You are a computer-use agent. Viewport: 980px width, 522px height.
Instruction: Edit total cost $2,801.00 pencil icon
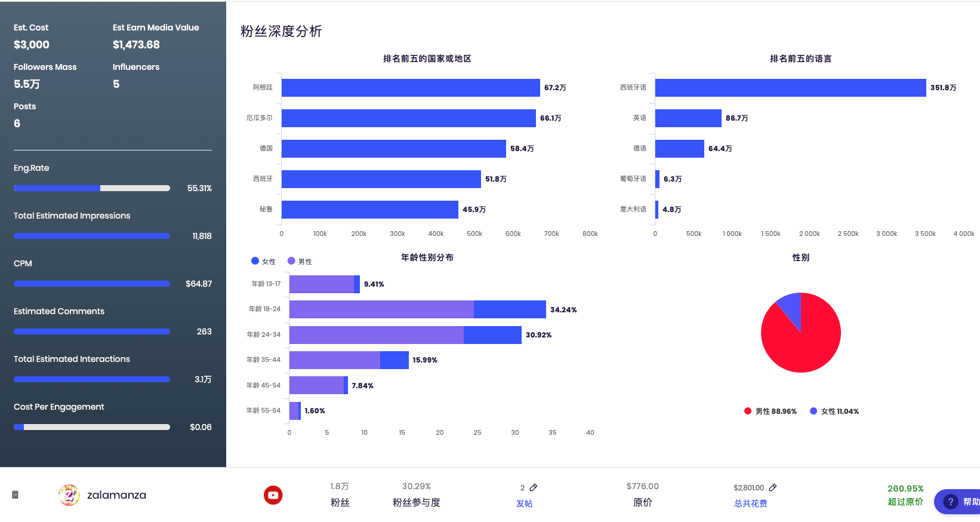coord(773,487)
